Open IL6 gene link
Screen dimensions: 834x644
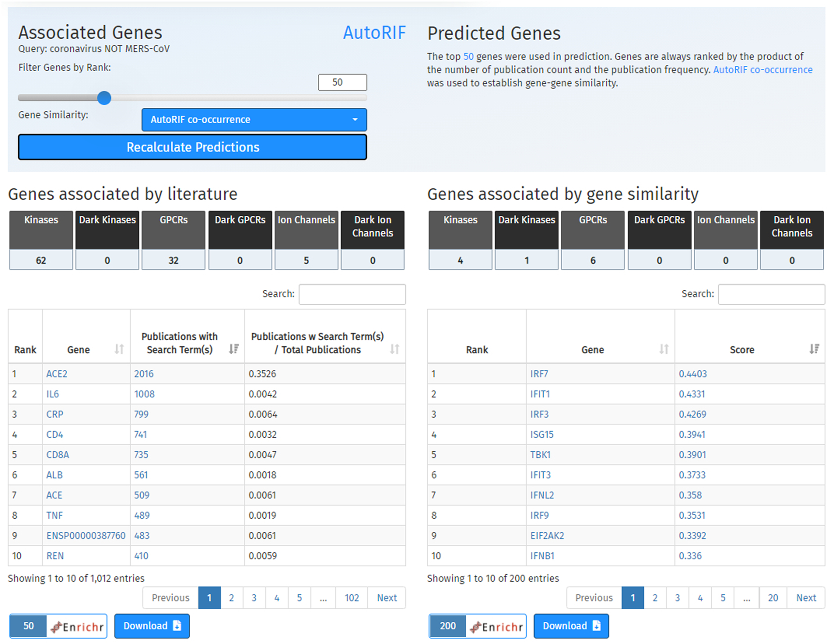pyautogui.click(x=53, y=394)
